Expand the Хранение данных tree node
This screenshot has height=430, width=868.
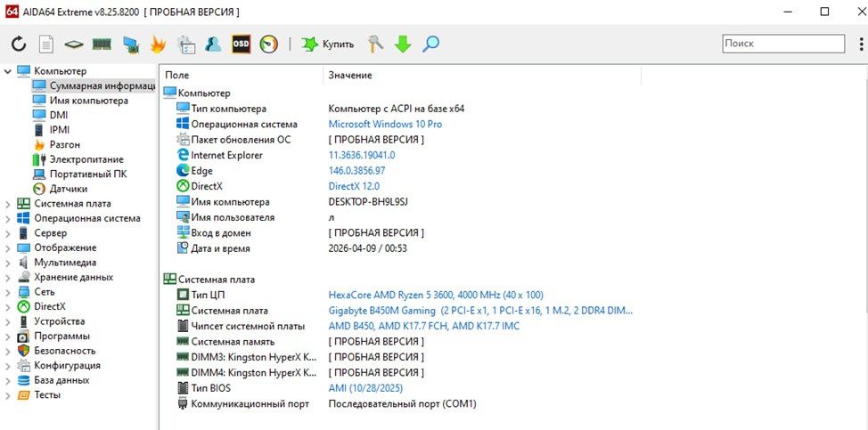pos(7,278)
